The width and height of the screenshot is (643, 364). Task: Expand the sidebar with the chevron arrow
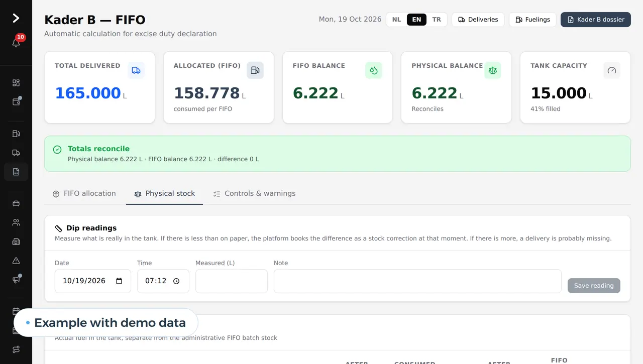pos(16,19)
